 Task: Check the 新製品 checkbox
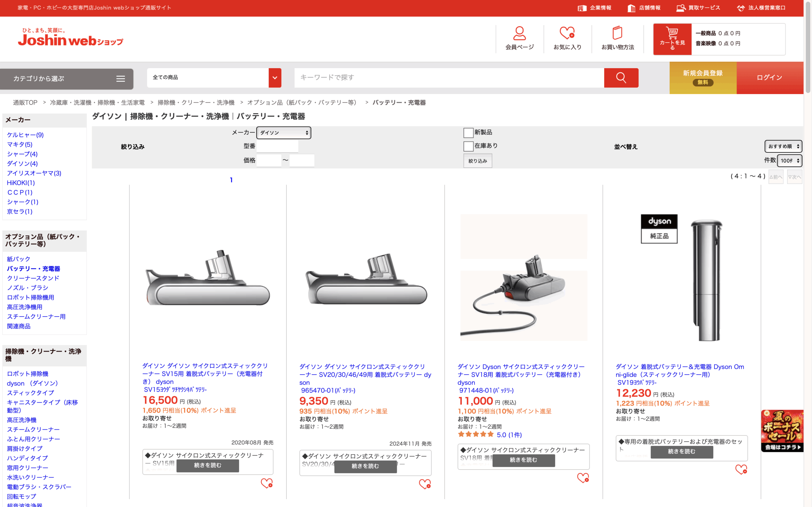(468, 133)
